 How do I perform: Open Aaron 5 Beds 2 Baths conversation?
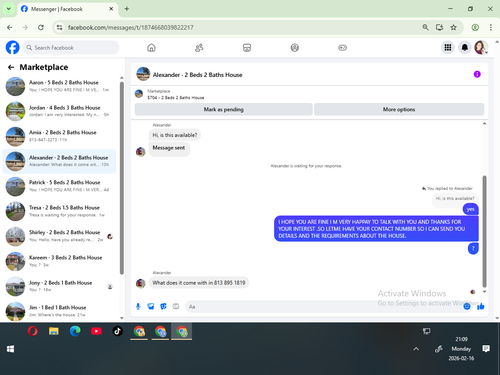pyautogui.click(x=59, y=86)
